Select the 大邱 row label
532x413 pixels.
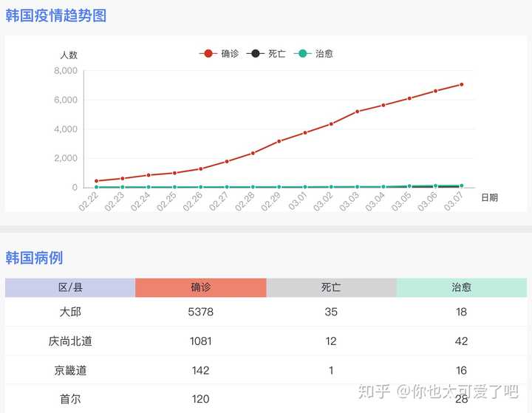(x=70, y=312)
